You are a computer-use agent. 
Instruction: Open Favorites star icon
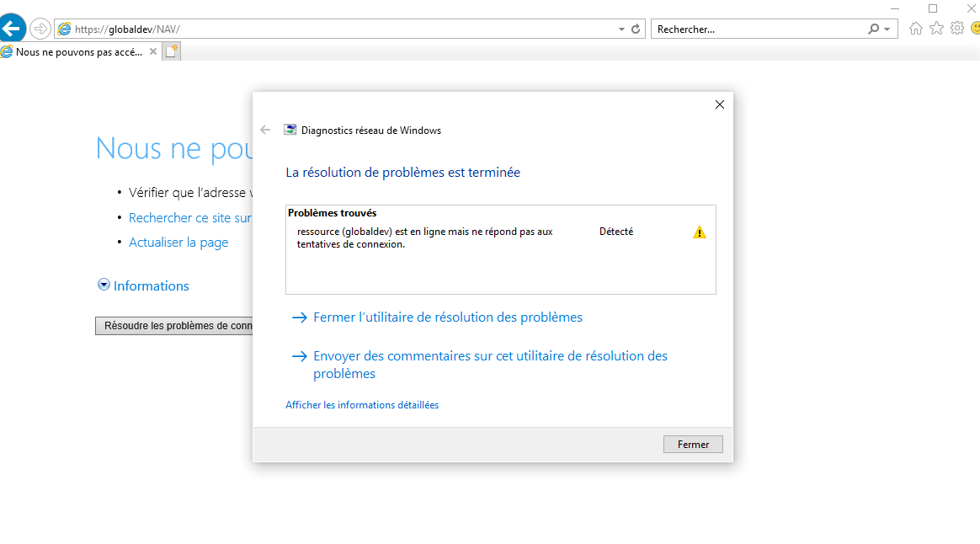(936, 28)
